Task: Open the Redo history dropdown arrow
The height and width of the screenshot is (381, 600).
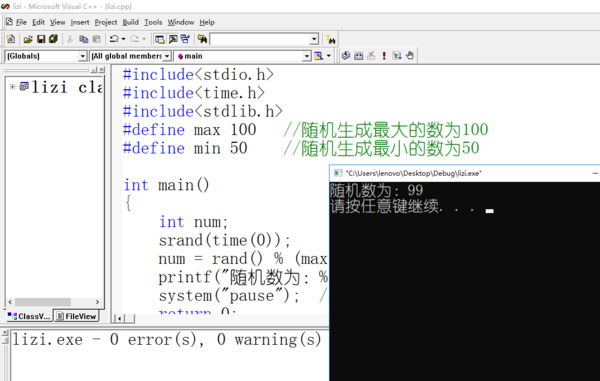Action: [144, 39]
